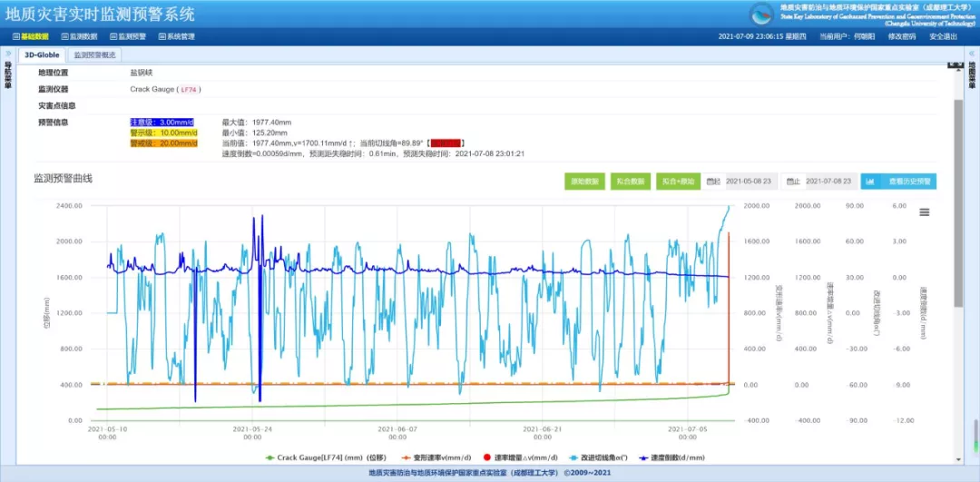Switch to the 监测预警概览 tab

[94, 54]
